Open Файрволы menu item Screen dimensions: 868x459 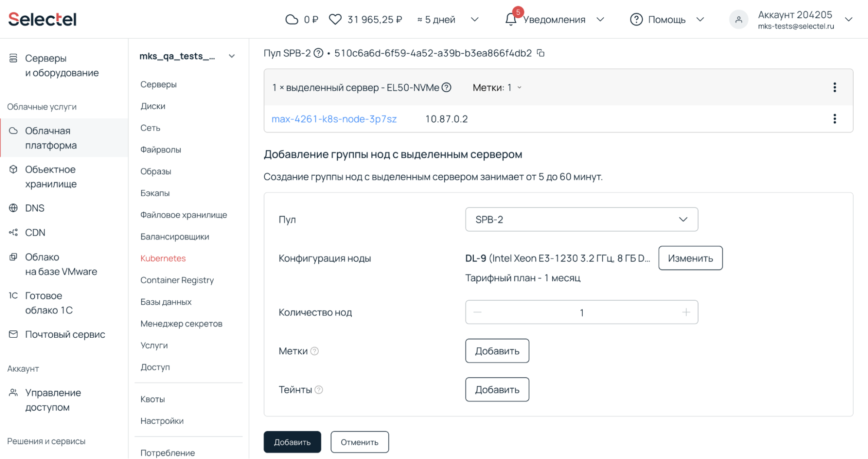point(161,150)
